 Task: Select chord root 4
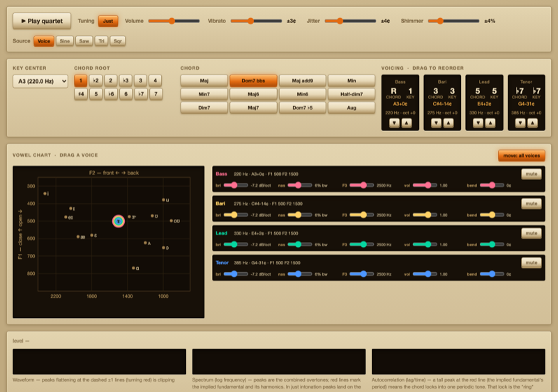pyautogui.click(x=155, y=80)
